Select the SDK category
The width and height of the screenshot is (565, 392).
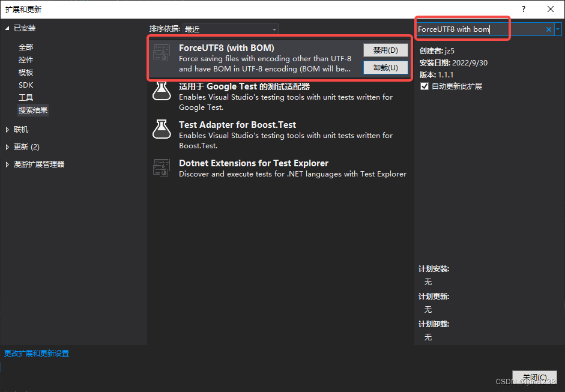coord(26,85)
